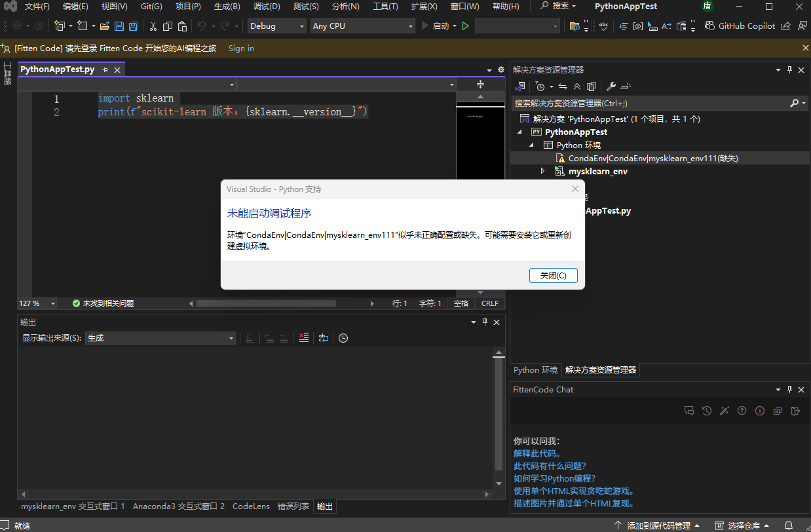The width and height of the screenshot is (811, 532).
Task: Click the Open file folder icon
Action: tap(104, 26)
